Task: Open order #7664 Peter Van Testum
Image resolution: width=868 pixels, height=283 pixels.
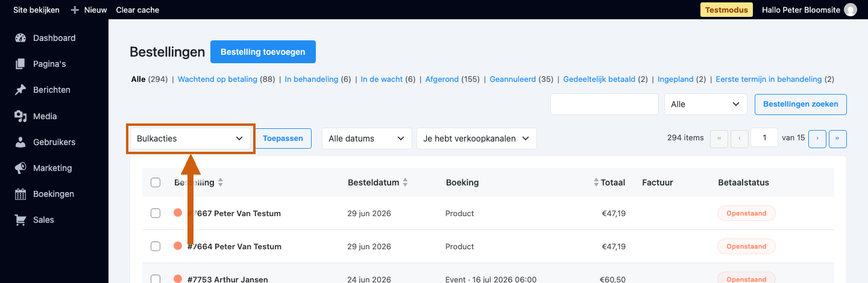Action: click(x=234, y=246)
